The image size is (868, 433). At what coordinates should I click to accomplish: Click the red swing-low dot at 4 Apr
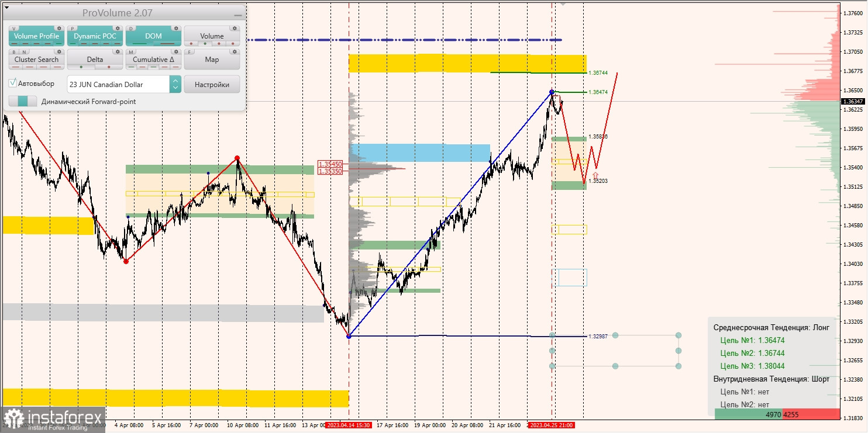pos(126,261)
